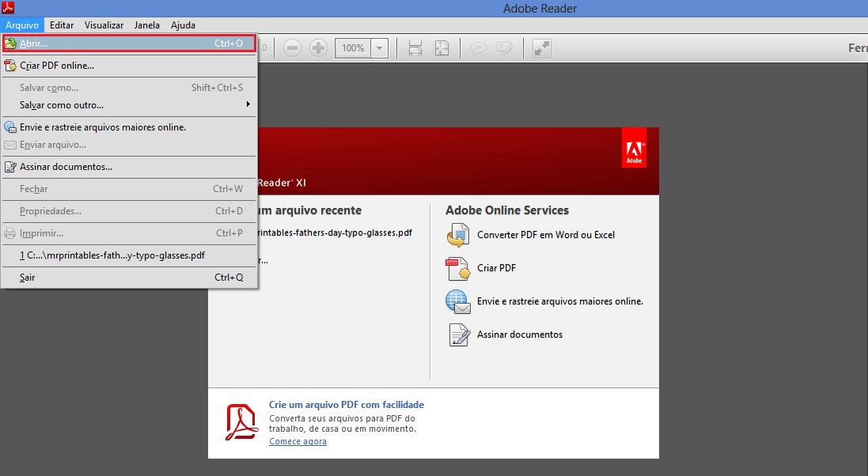Viewport: 868px width, 476px height.
Task: Click Criar PDF in Adobe Online Services
Action: tap(496, 268)
